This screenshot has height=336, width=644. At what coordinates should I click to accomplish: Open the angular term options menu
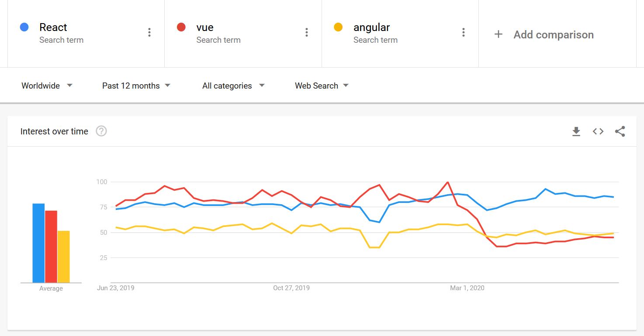(464, 32)
